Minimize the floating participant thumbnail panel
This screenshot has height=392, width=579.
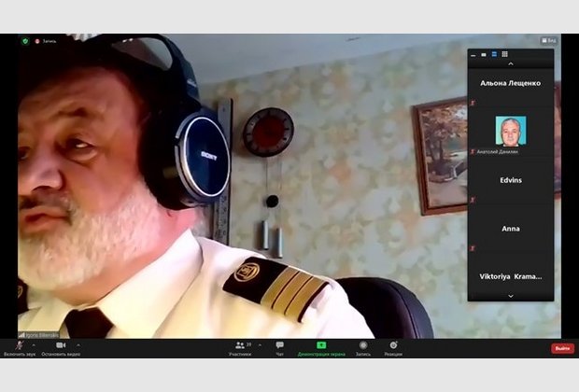click(x=473, y=55)
